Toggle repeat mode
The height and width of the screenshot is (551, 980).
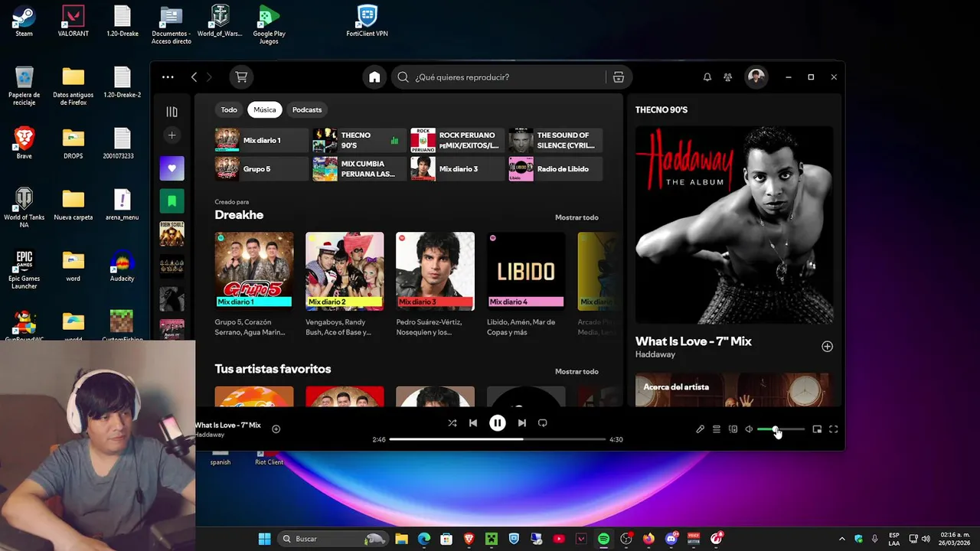pyautogui.click(x=543, y=423)
